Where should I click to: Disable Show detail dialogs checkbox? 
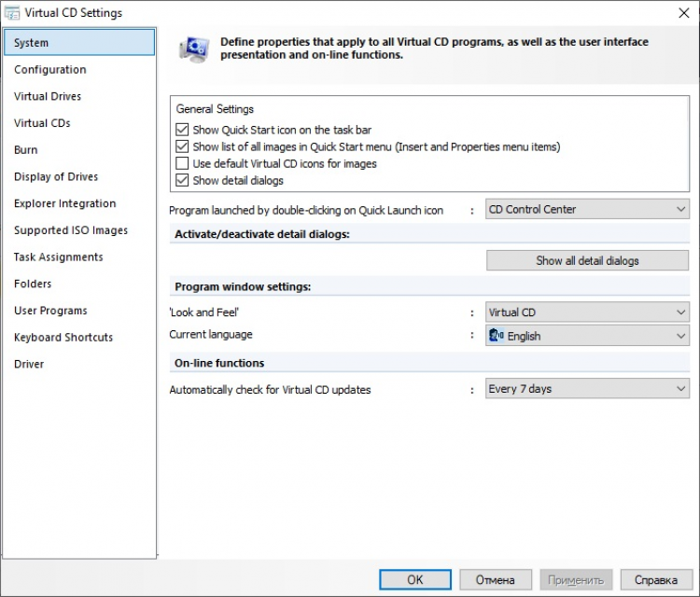click(x=182, y=181)
